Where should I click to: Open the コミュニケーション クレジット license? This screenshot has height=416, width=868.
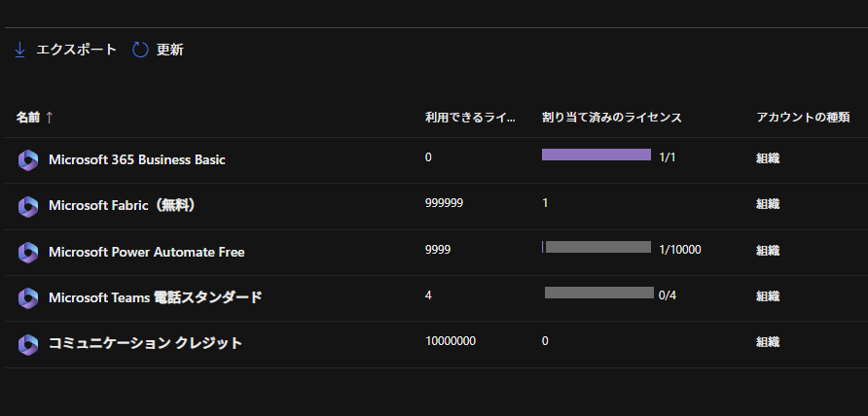[x=146, y=343]
